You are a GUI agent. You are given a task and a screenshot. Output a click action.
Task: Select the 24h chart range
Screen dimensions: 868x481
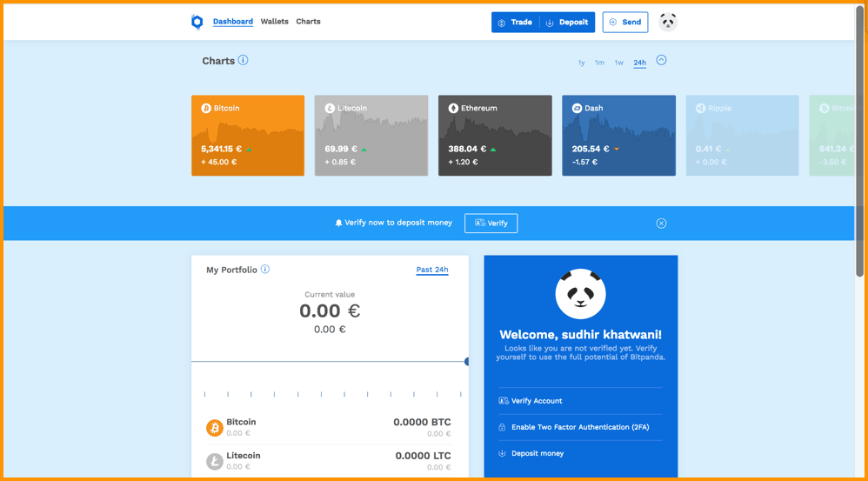(640, 63)
